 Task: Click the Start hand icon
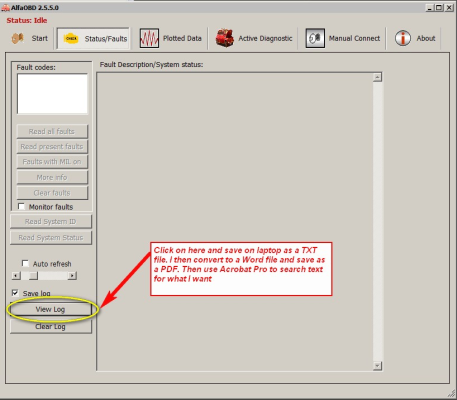coord(17,38)
